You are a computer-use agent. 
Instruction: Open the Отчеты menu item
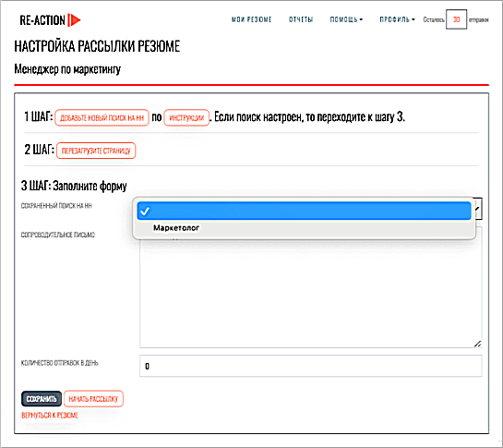[x=301, y=19]
